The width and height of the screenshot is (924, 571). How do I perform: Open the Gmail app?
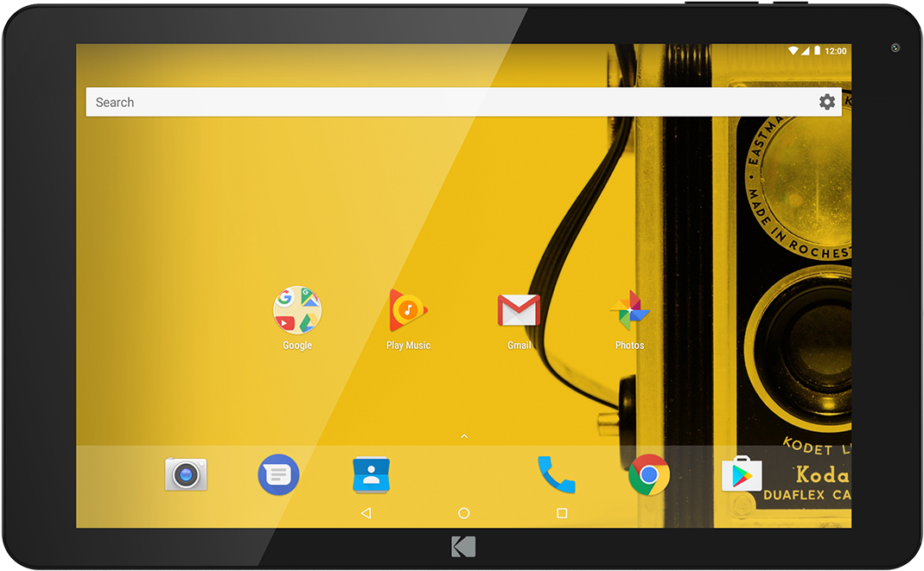coord(519,311)
